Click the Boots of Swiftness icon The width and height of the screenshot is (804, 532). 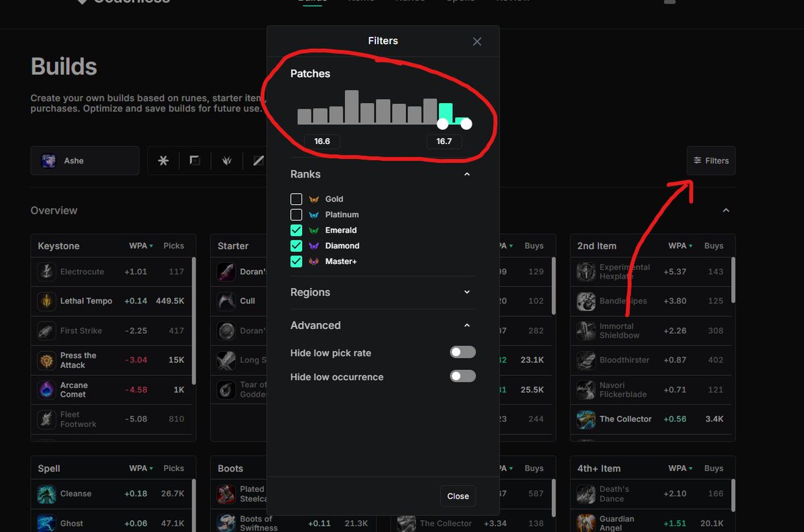click(x=226, y=523)
